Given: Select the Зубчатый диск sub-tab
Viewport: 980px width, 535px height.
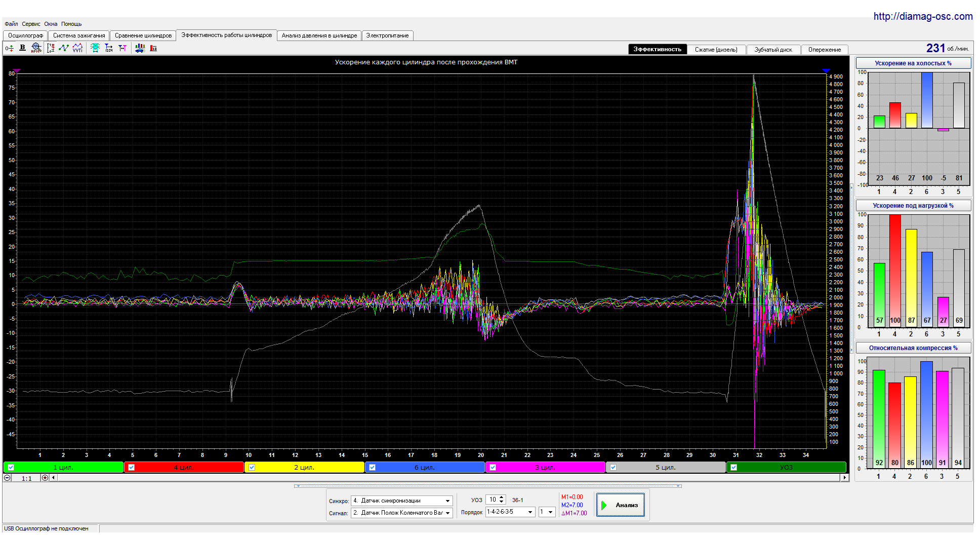Looking at the screenshot, I should click(x=773, y=50).
